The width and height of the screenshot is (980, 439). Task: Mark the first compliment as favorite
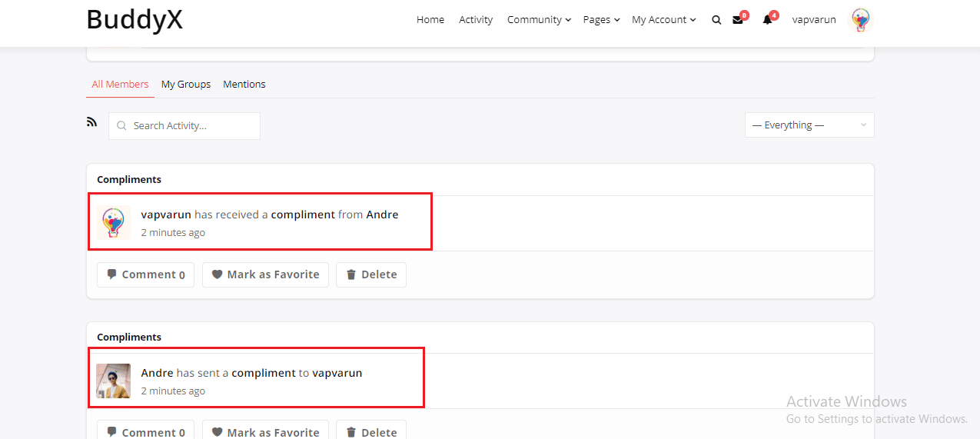point(265,274)
